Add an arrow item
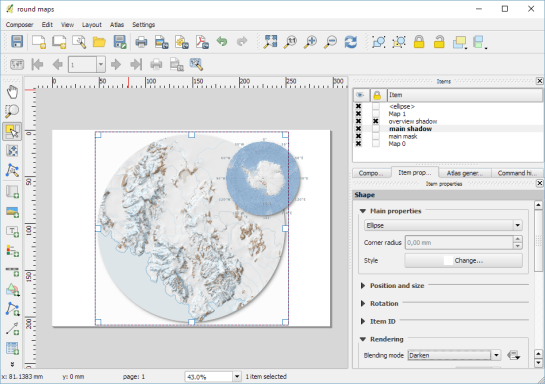This screenshot has width=545, height=384. 13,329
